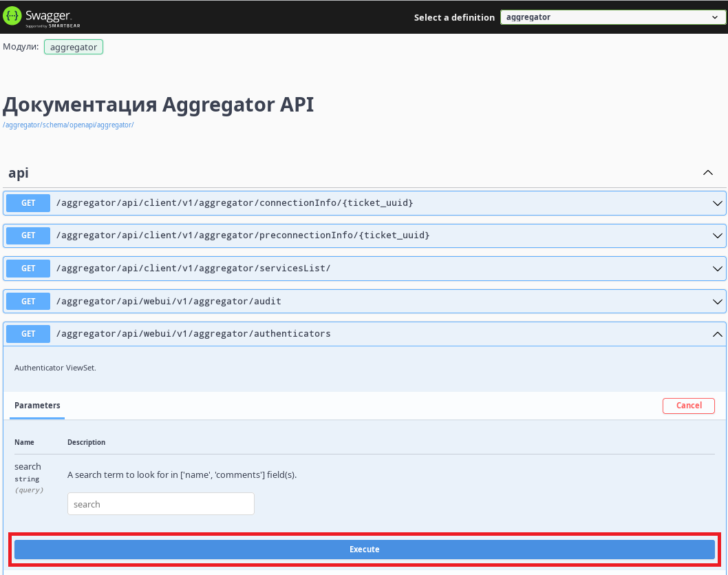Select the aggregator module tag
This screenshot has height=575, width=728.
point(74,47)
